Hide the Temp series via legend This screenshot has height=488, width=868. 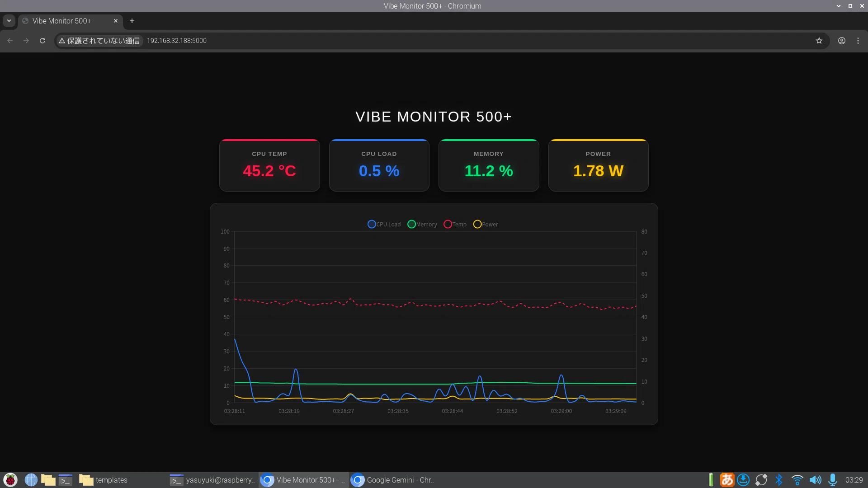[x=455, y=224]
